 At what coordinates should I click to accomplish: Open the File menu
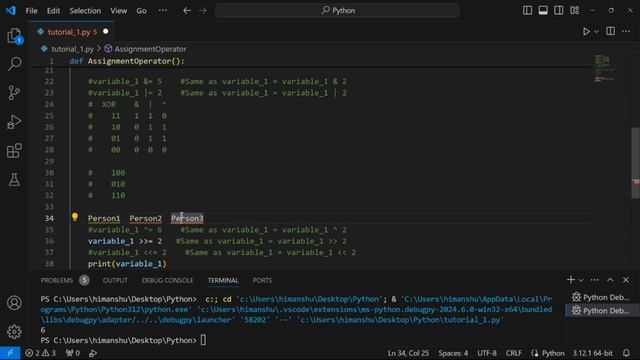click(x=31, y=11)
